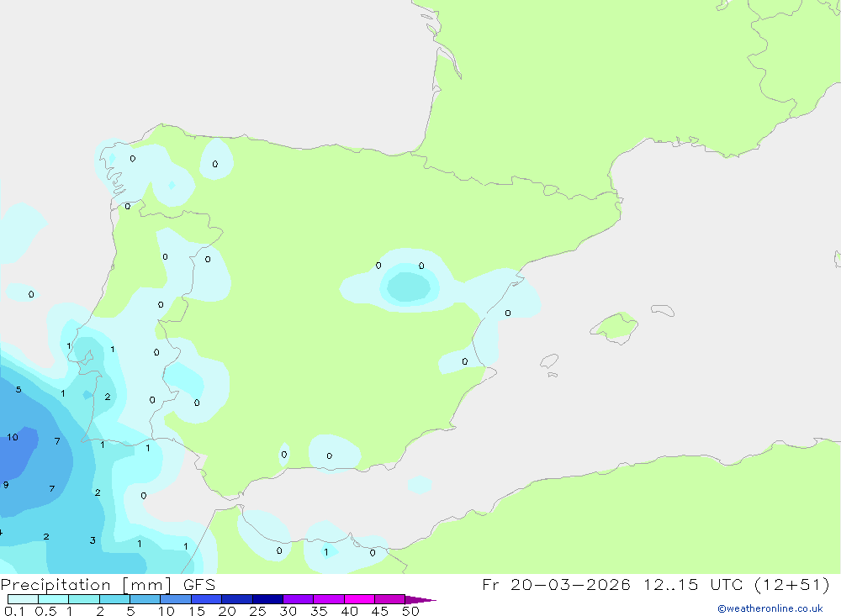
Task: Click the "Fr 20-03-2026 12..15 UTC (12+51)" timestamp
Action: [x=656, y=585]
